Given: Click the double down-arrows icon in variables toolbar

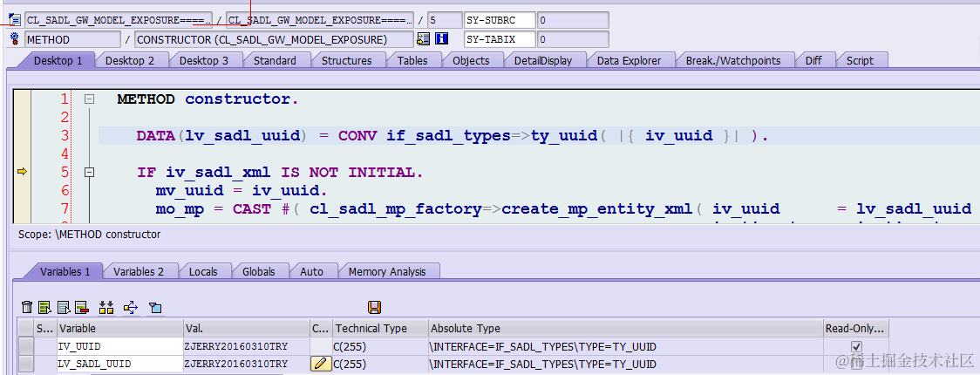Looking at the screenshot, I should click(x=106, y=307).
